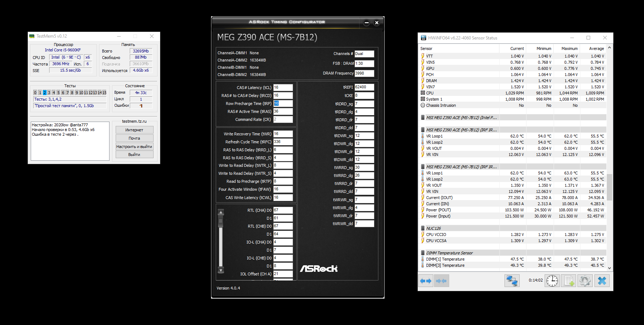Select the CPU VCCSA row in HWiNFO
644x325 pixels.
(x=512, y=241)
